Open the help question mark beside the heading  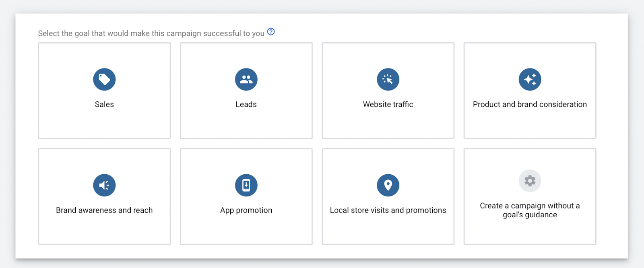(271, 32)
